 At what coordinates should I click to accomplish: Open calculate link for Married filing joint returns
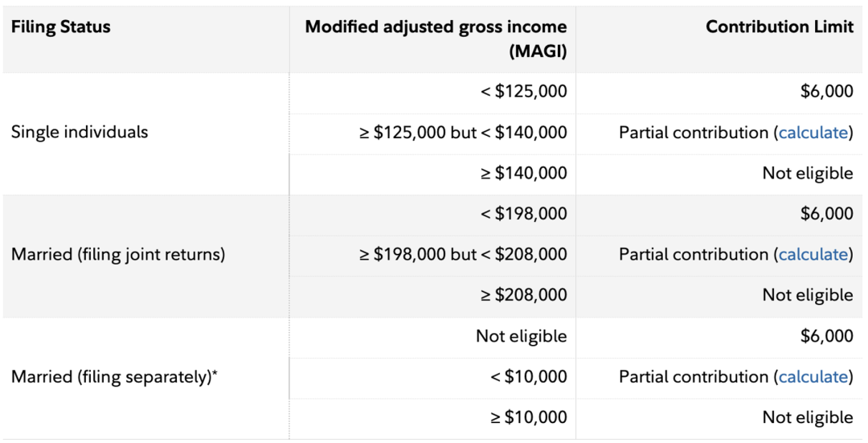pyautogui.click(x=813, y=255)
